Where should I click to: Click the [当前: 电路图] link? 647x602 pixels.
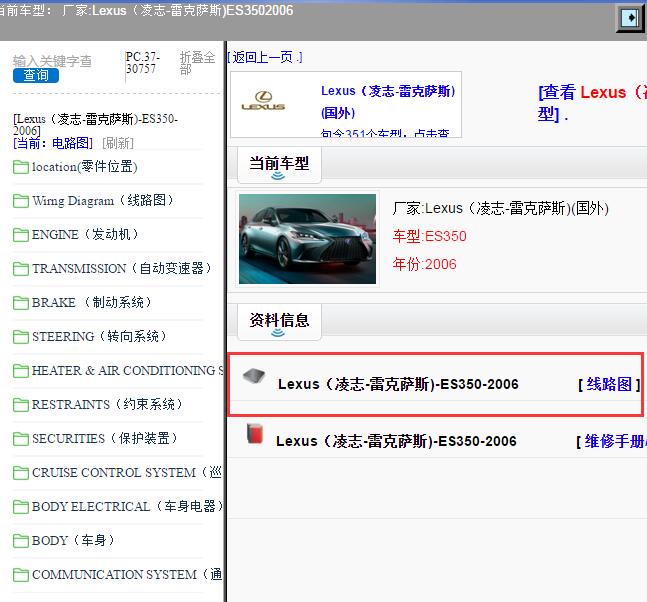(53, 143)
